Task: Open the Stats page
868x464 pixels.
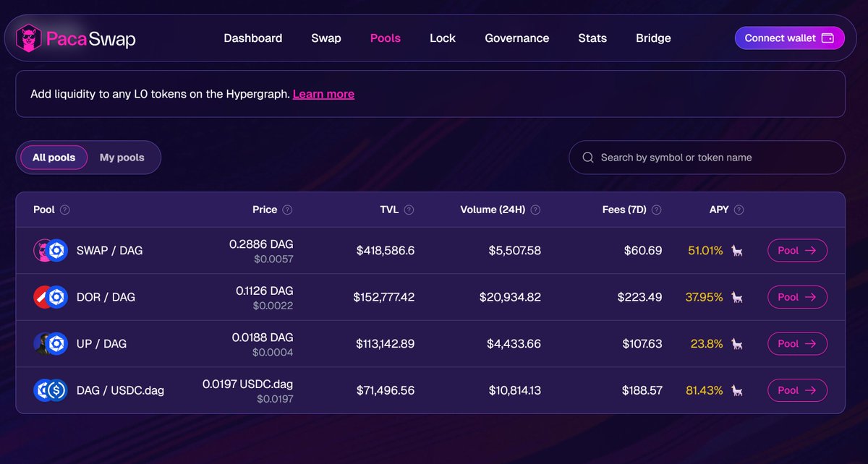Action: click(x=592, y=38)
